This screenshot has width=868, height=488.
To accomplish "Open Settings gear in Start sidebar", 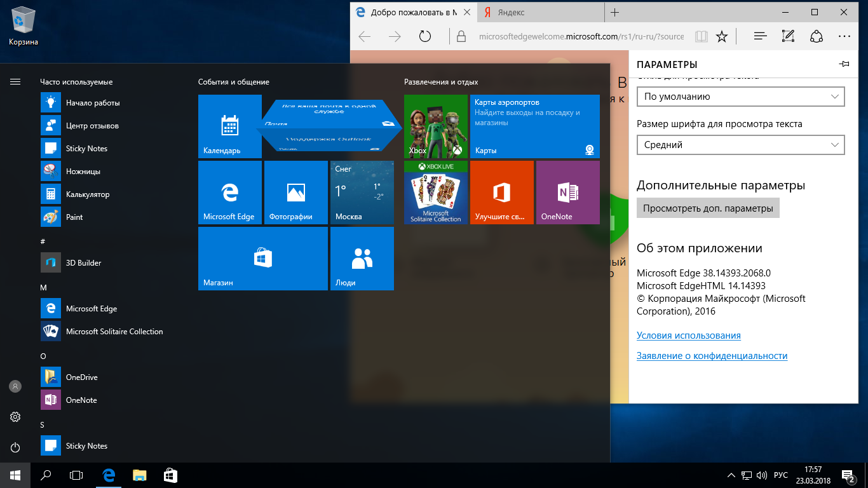I will click(x=15, y=417).
